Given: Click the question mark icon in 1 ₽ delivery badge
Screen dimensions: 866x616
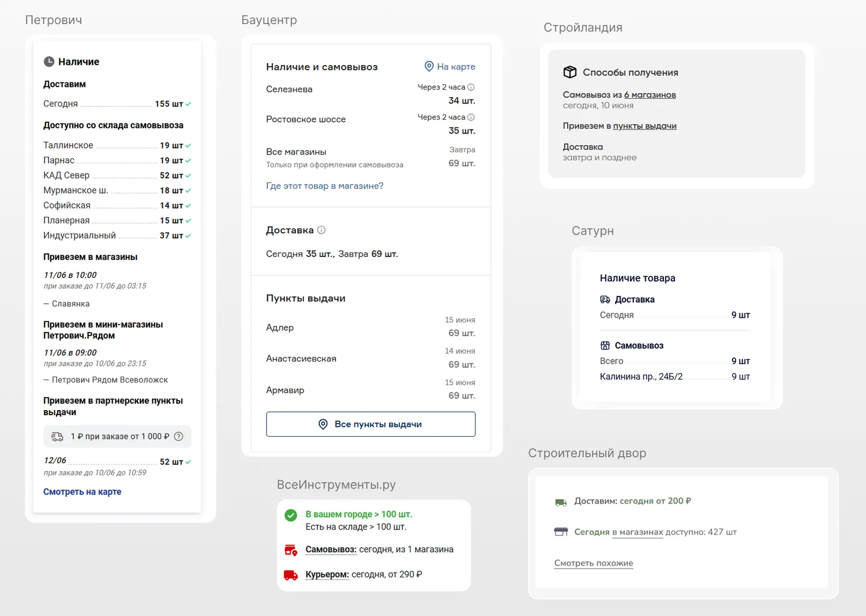Looking at the screenshot, I should tap(179, 437).
